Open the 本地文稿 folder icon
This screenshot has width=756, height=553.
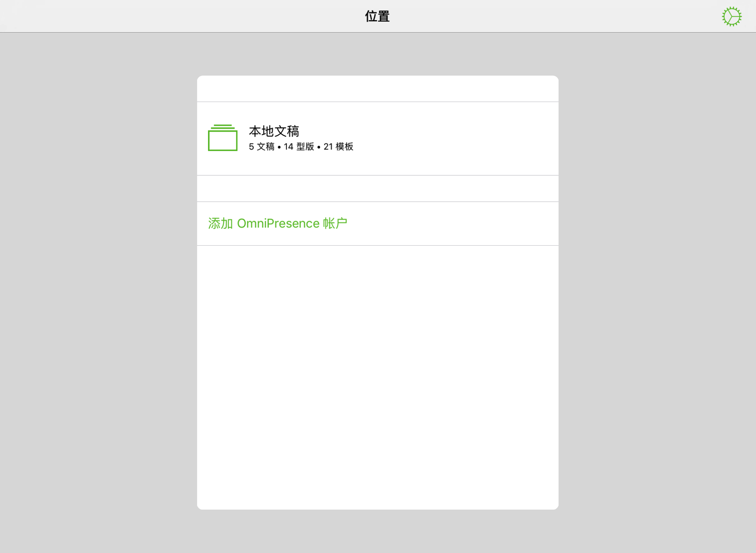click(223, 138)
